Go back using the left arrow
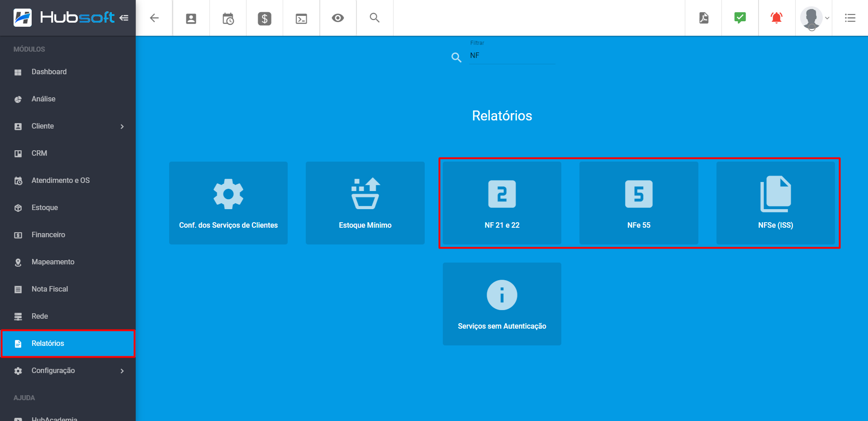 pyautogui.click(x=154, y=18)
